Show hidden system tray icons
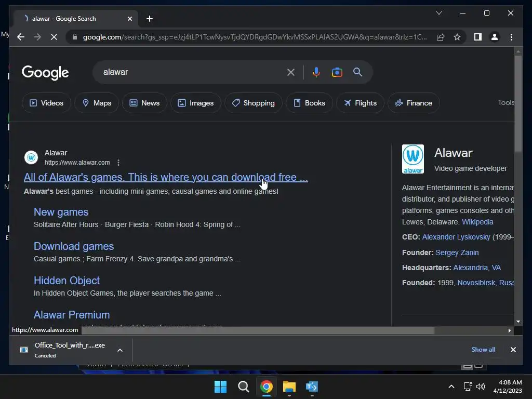The image size is (532, 399). (x=451, y=387)
